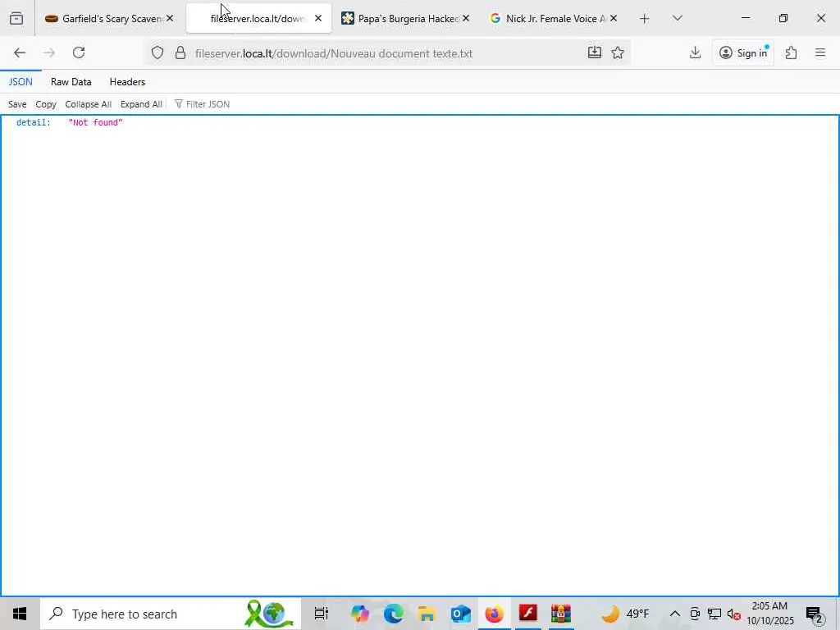
Task: Open the Extensions puzzle icon
Action: [792, 52]
